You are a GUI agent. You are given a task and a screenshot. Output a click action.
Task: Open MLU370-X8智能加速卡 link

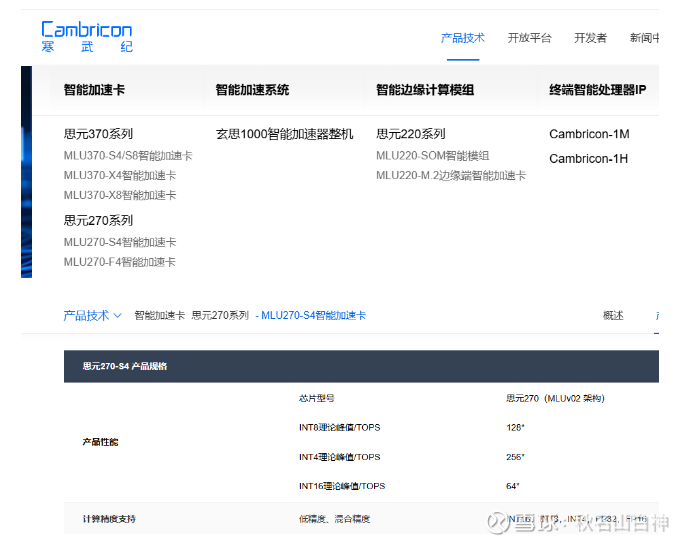[120, 195]
